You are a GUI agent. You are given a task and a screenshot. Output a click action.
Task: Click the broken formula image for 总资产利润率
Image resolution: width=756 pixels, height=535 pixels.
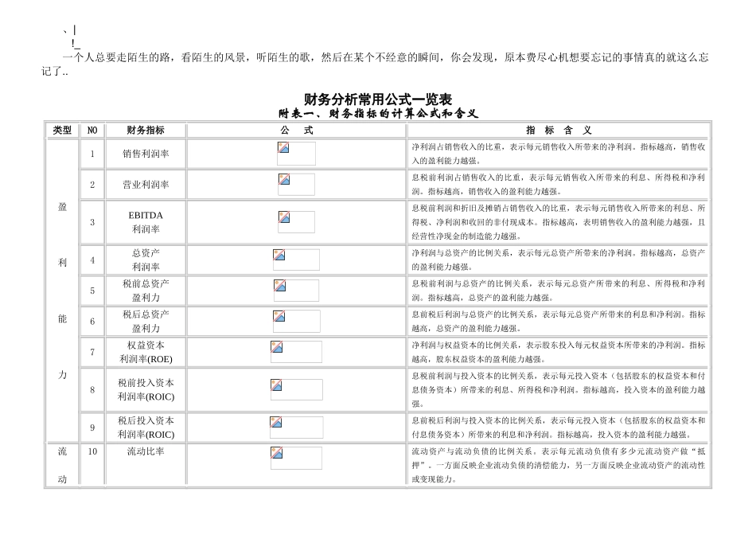point(296,260)
